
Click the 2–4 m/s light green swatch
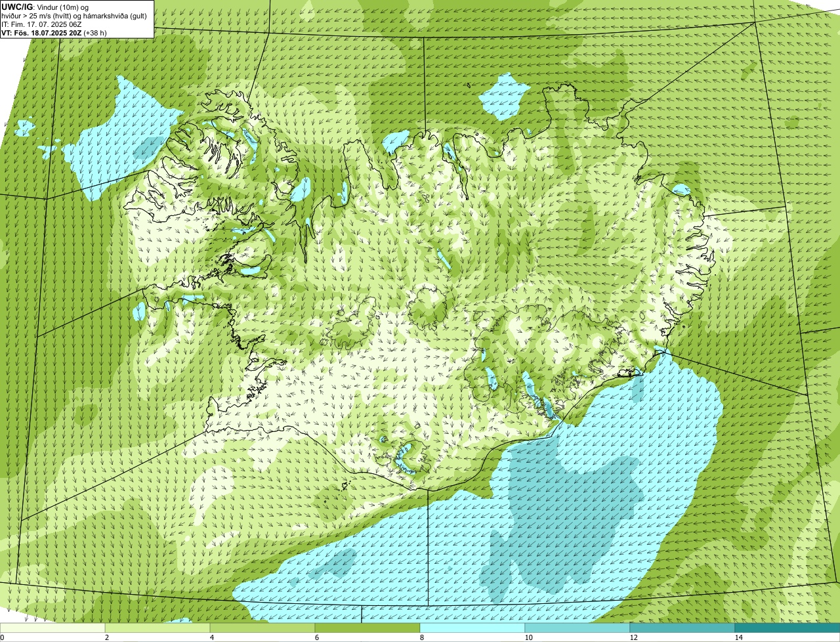(157, 628)
